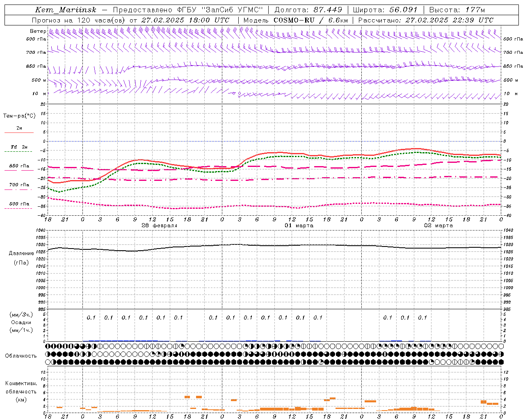Click the Конвективн. convective cloud label
The height and width of the screenshot is (420, 525).
pos(21,383)
